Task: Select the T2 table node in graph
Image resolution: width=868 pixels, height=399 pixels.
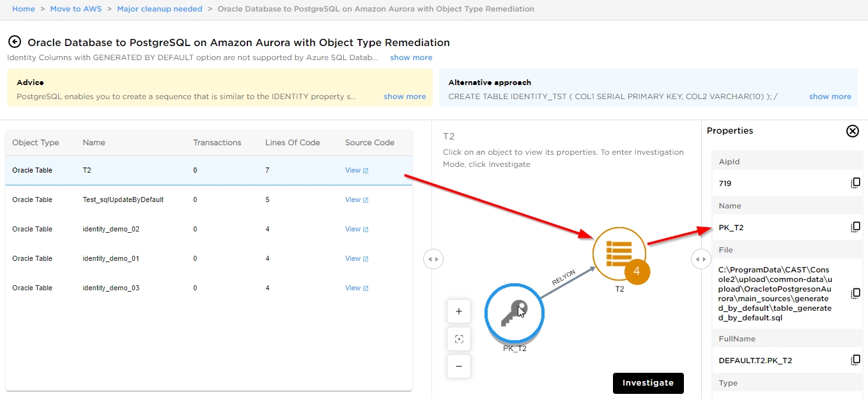Action: click(618, 254)
